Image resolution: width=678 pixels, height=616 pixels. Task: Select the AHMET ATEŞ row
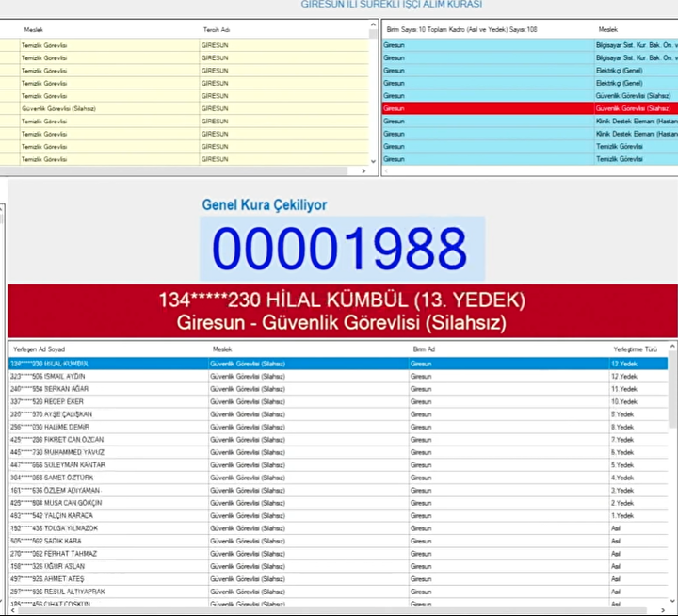coord(338,579)
